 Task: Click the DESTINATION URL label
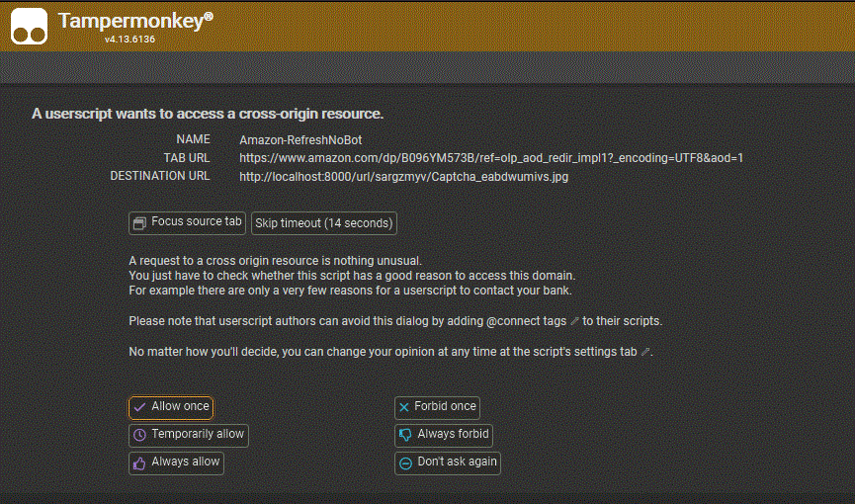click(160, 176)
